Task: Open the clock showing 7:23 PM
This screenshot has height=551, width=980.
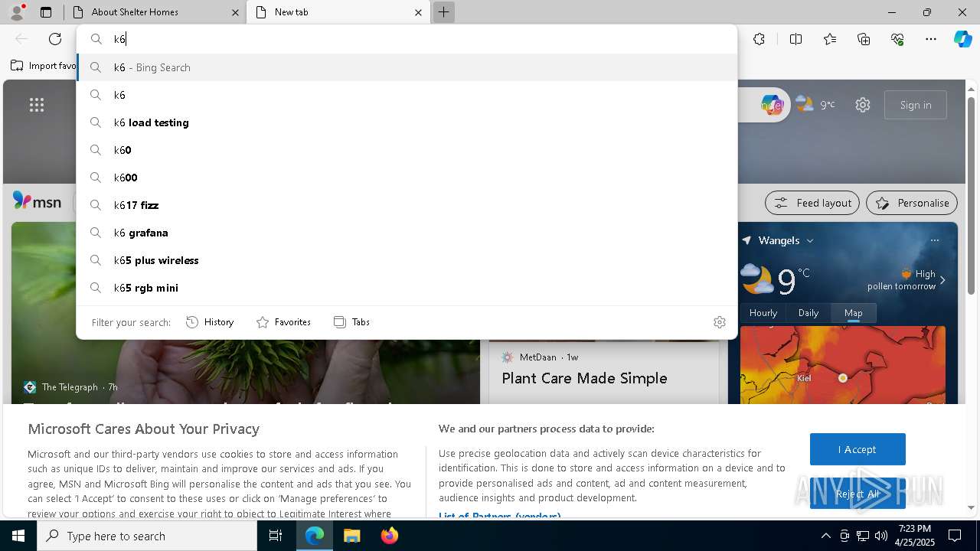Action: [915, 536]
